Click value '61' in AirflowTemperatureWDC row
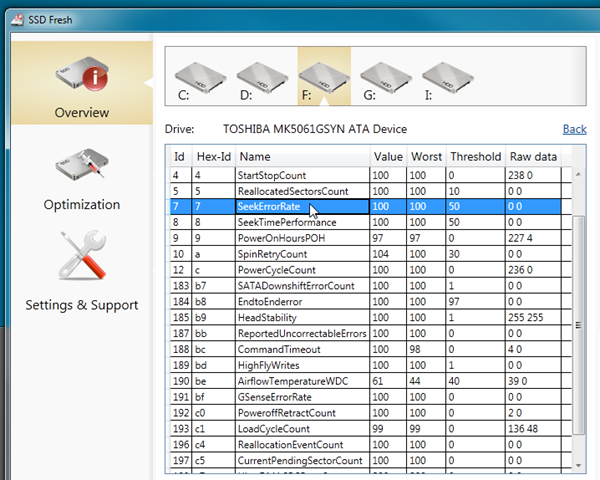The width and height of the screenshot is (600, 480). pos(378,381)
